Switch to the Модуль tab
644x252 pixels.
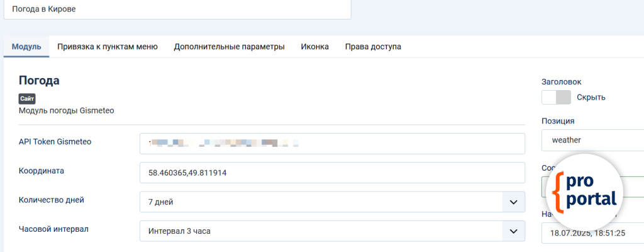pos(26,47)
